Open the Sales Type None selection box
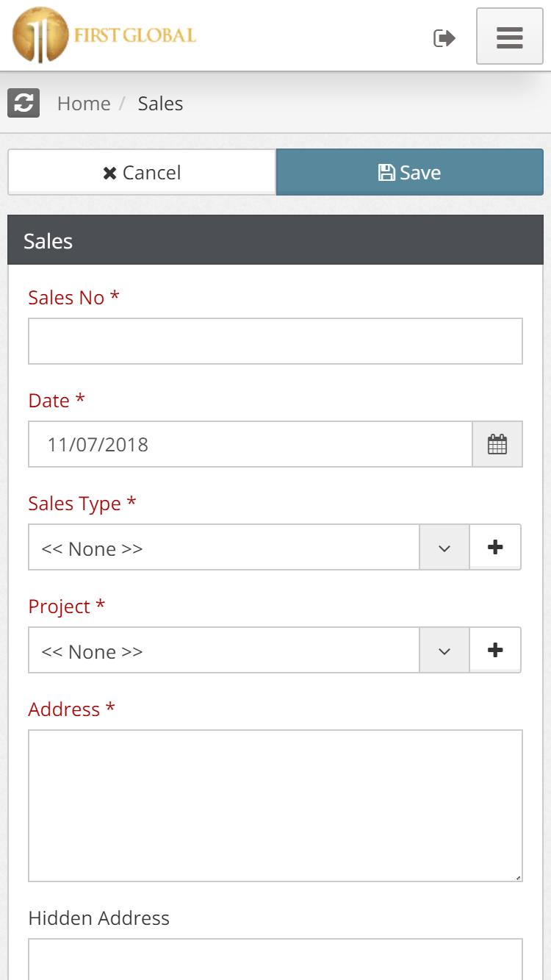Image resolution: width=551 pixels, height=980 pixels. coord(224,547)
